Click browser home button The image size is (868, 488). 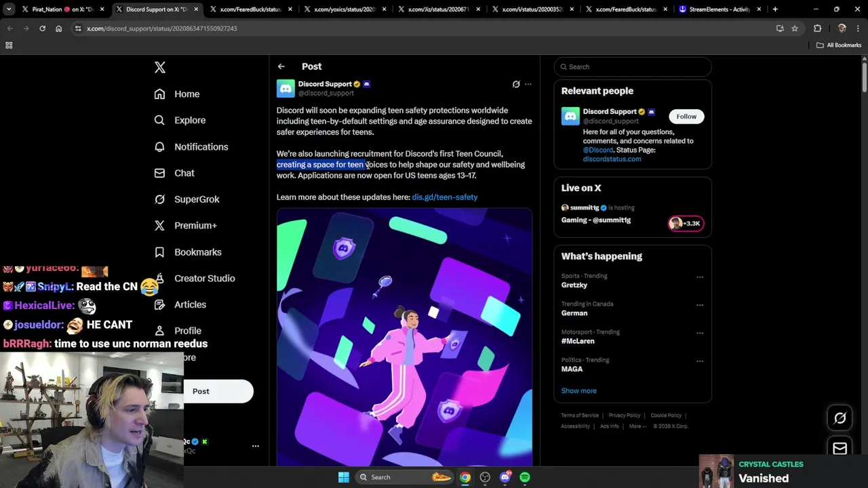pyautogui.click(x=58, y=28)
